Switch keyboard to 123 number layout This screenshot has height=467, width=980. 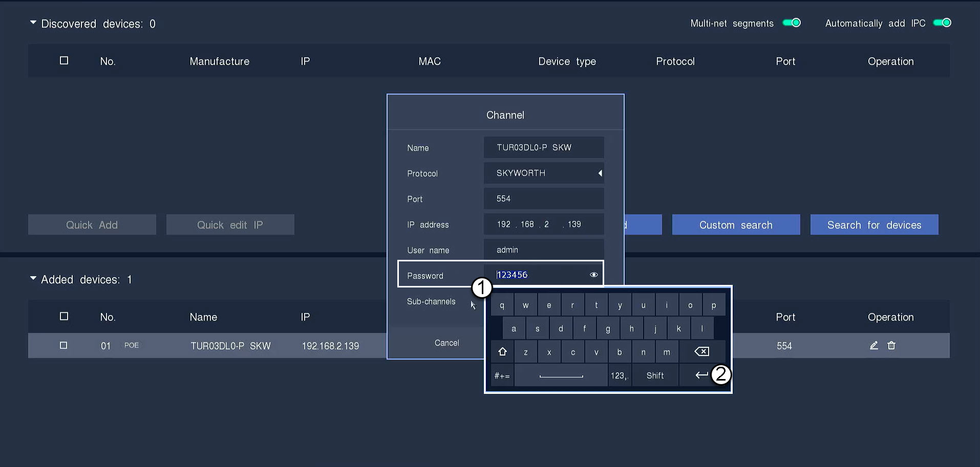click(619, 375)
